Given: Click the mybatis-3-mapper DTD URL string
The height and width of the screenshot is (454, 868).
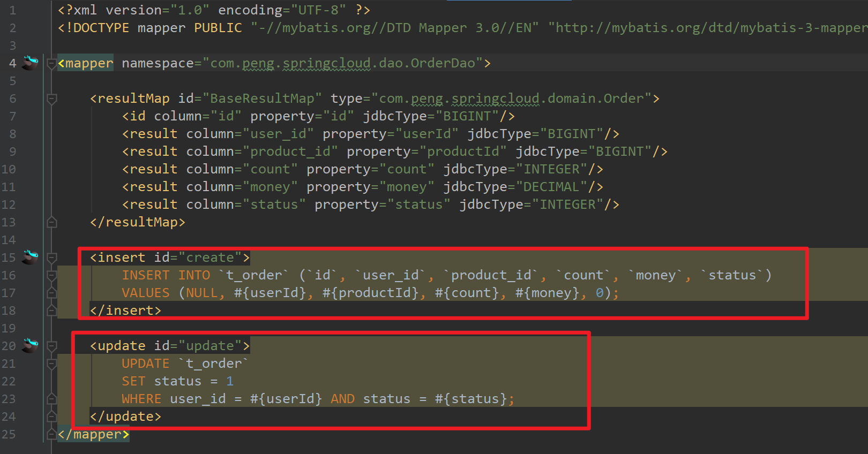Looking at the screenshot, I should pos(708,28).
